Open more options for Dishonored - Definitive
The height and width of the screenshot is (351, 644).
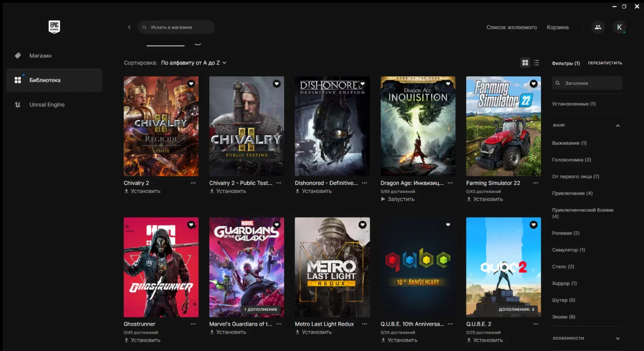[365, 183]
